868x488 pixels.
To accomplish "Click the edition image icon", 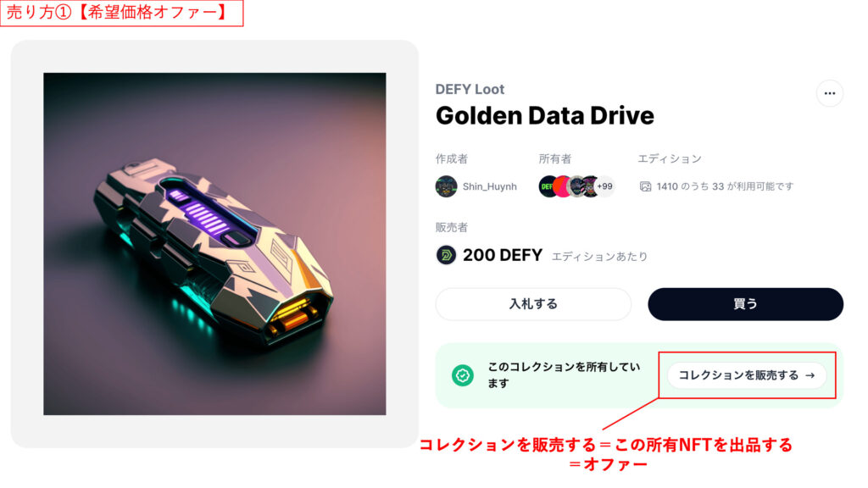I will 645,186.
